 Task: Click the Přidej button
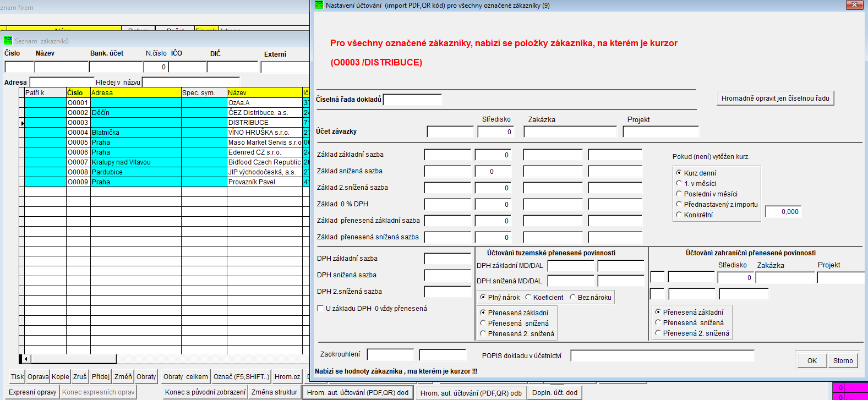click(x=101, y=376)
